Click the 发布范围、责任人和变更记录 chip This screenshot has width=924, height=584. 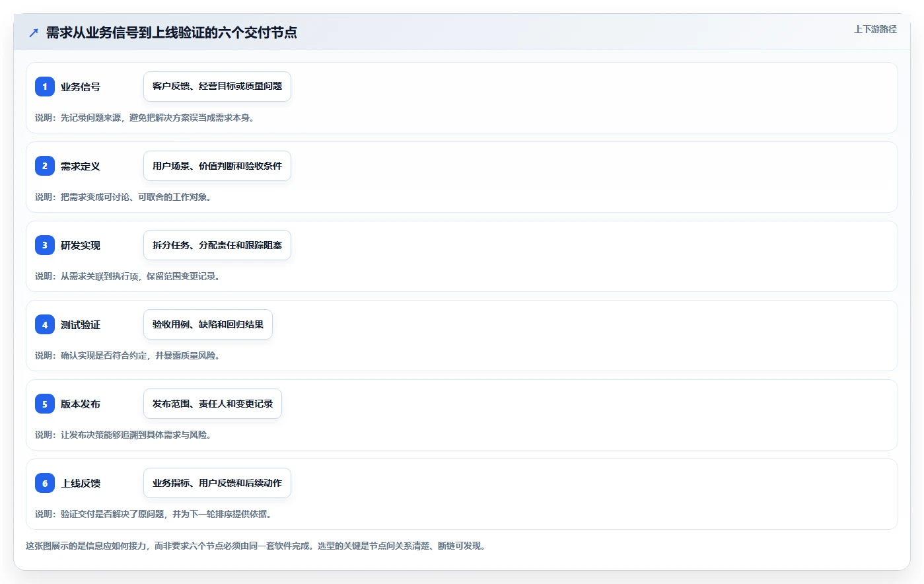[213, 404]
